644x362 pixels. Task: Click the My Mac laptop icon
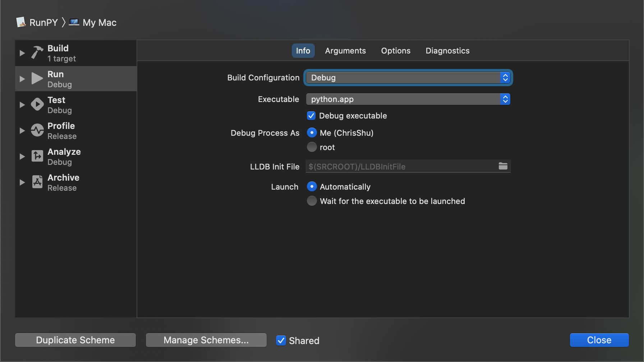(x=74, y=22)
